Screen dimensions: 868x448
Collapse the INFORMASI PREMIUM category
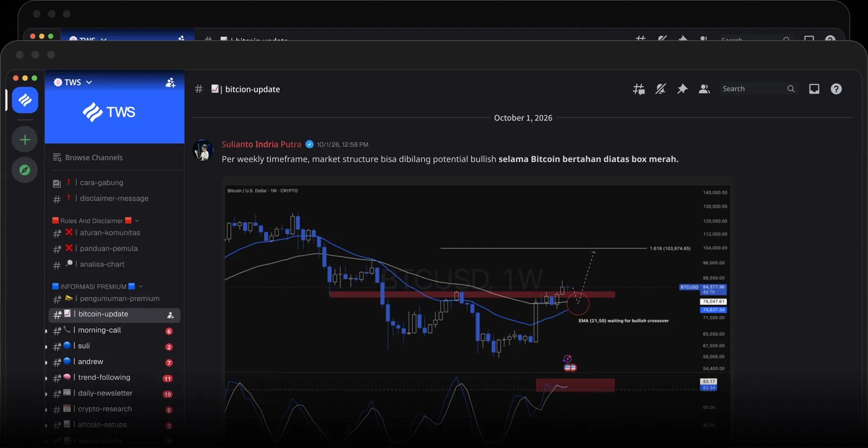[97, 286]
